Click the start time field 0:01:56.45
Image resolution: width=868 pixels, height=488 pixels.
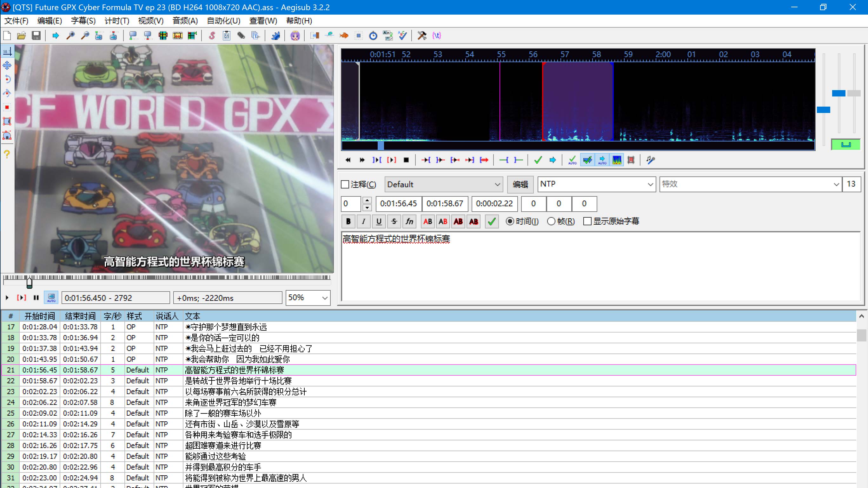399,203
